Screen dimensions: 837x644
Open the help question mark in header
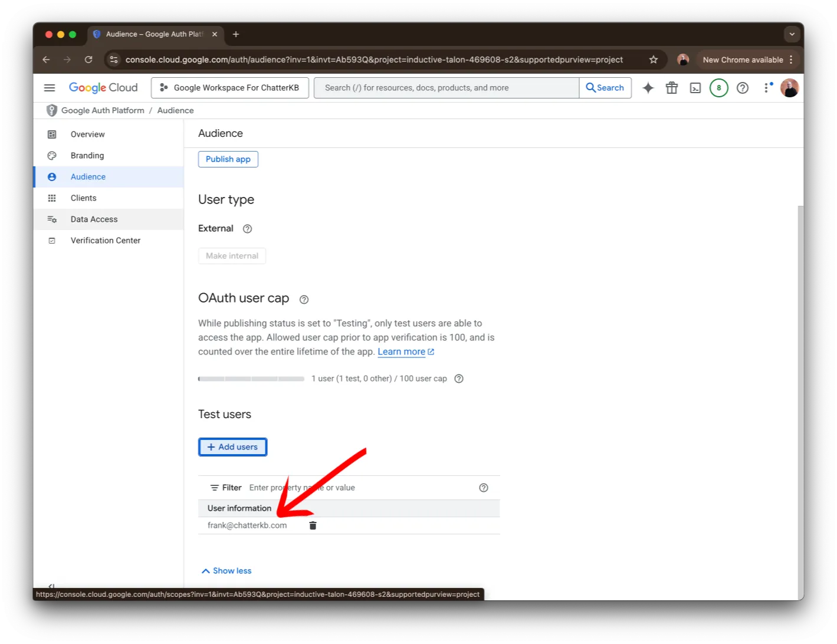click(743, 88)
